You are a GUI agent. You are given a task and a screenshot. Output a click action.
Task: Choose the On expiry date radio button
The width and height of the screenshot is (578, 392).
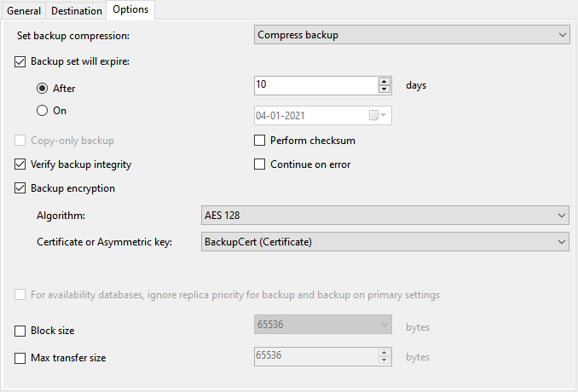tap(42, 111)
